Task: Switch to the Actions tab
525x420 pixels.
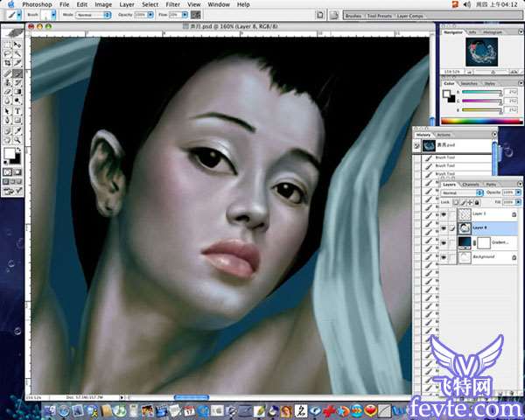Action: coord(444,135)
